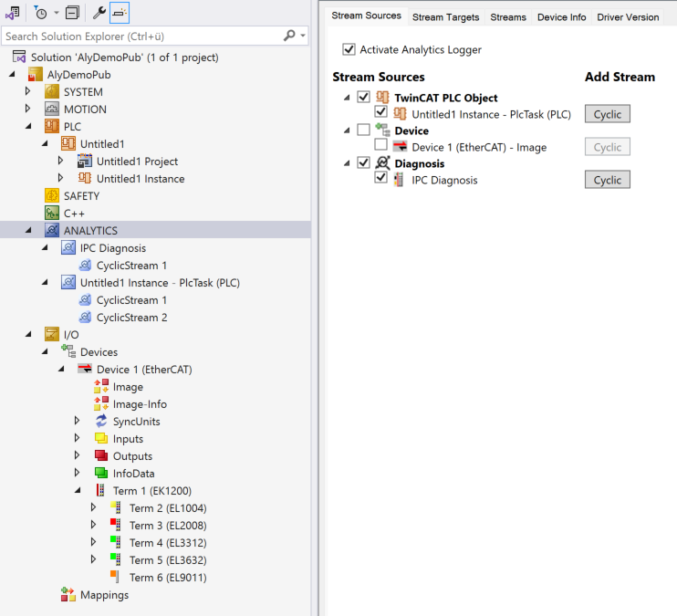Click the Preview Selected Items toolbar icon
The width and height of the screenshot is (677, 616).
coord(120,13)
